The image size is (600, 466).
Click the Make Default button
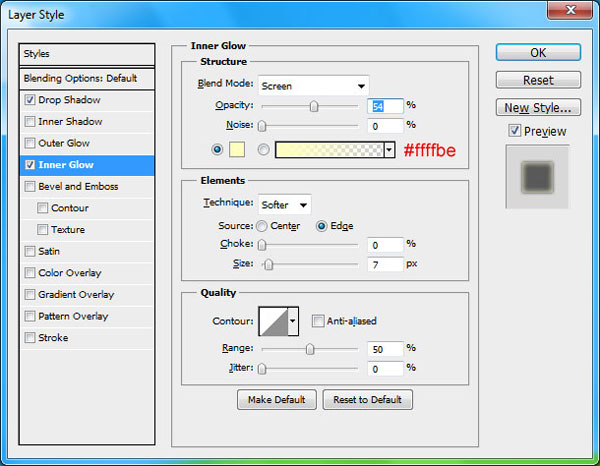tap(277, 400)
